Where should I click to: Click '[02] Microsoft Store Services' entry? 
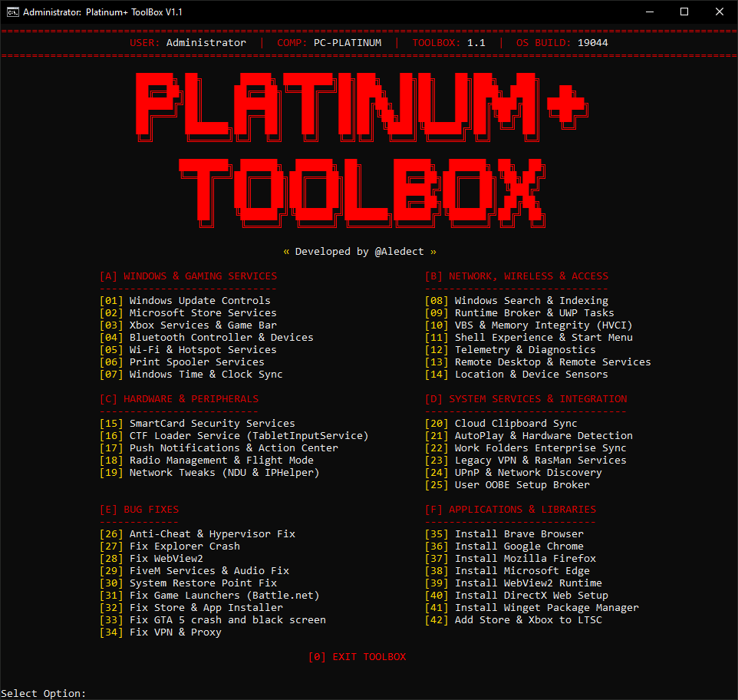188,312
